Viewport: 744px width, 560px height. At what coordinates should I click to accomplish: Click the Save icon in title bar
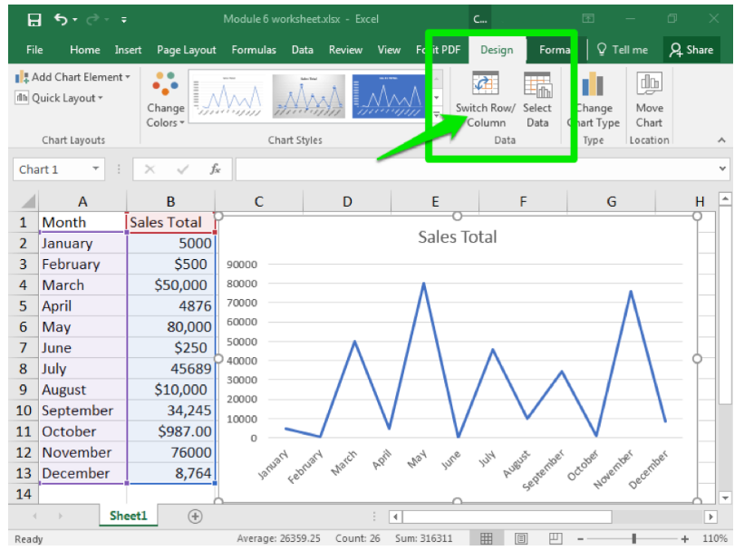[x=34, y=19]
